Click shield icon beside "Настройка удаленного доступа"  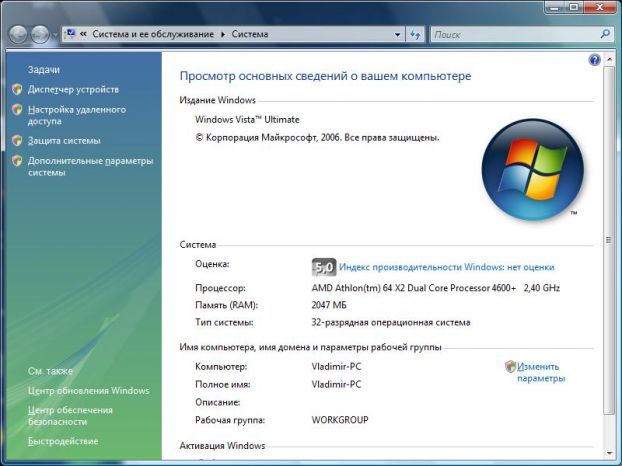[17, 109]
